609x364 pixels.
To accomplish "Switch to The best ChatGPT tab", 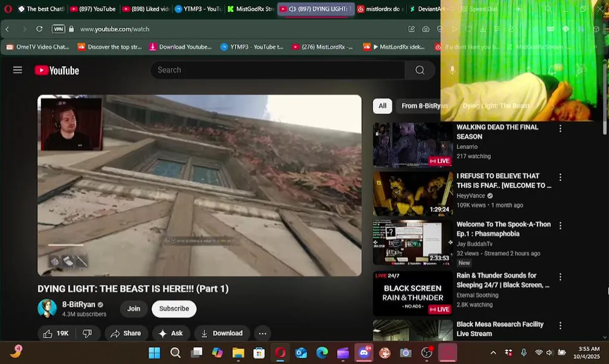I will [40, 9].
